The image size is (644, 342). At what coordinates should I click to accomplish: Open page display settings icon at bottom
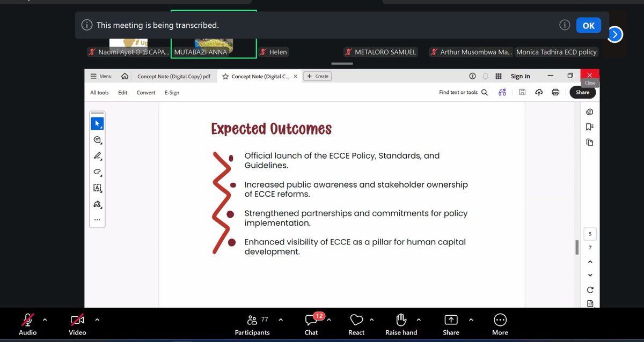590,303
